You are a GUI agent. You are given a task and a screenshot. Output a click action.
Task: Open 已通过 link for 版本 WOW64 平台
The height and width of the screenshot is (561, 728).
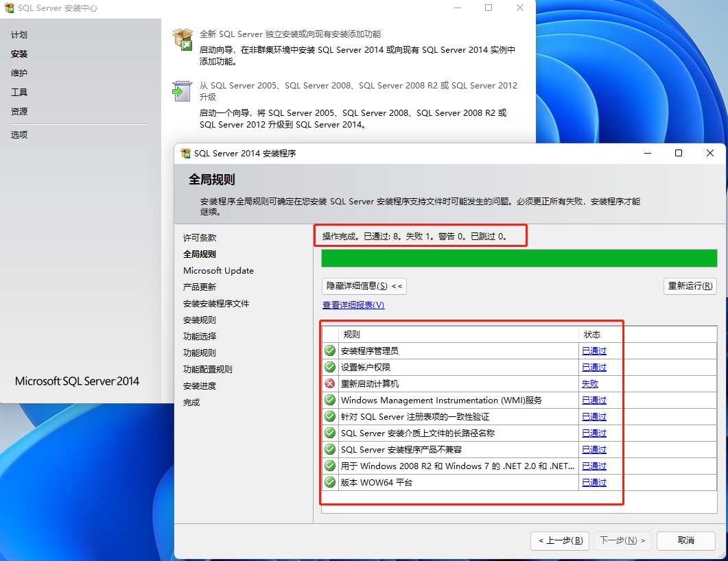[x=594, y=483]
